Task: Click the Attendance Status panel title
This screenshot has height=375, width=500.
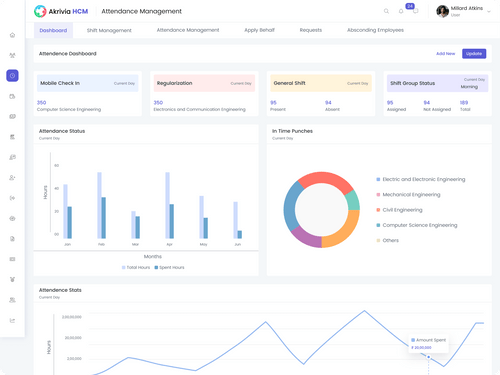Action: coord(62,131)
